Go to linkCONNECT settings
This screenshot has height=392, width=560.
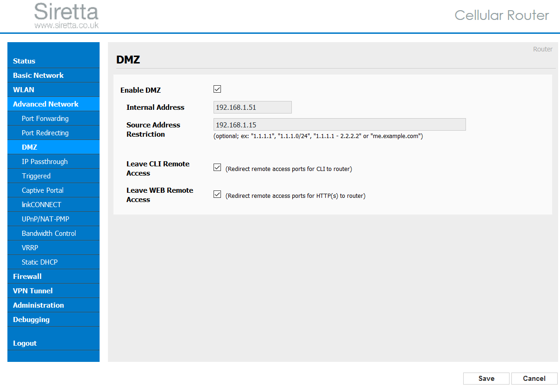tap(53, 204)
